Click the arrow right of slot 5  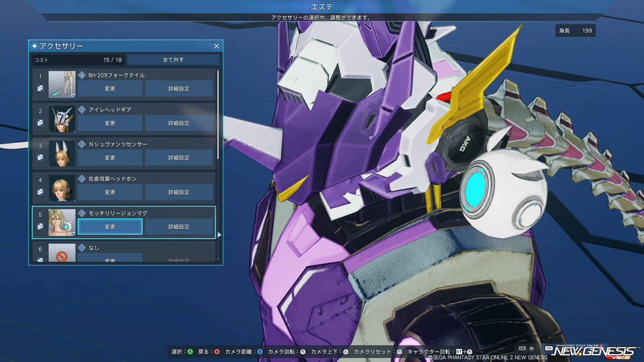(x=219, y=235)
